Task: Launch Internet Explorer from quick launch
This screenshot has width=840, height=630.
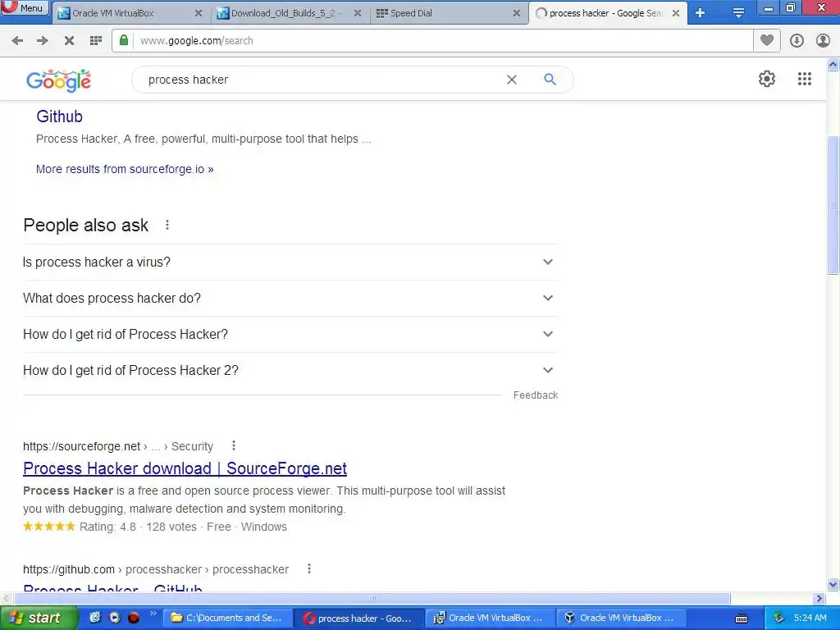Action: pos(95,618)
